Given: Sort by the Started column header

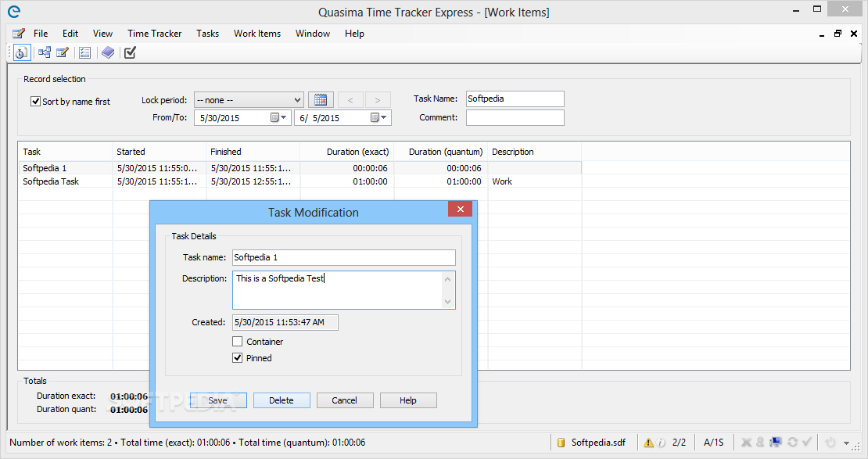Looking at the screenshot, I should coord(159,152).
